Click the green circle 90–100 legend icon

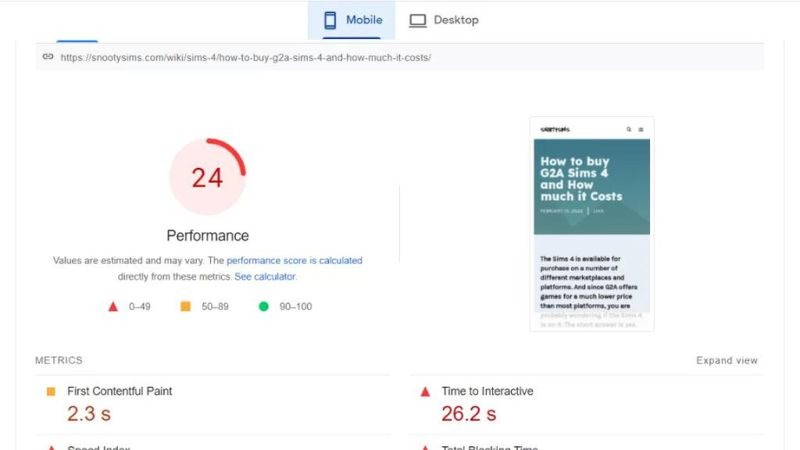[x=264, y=306]
